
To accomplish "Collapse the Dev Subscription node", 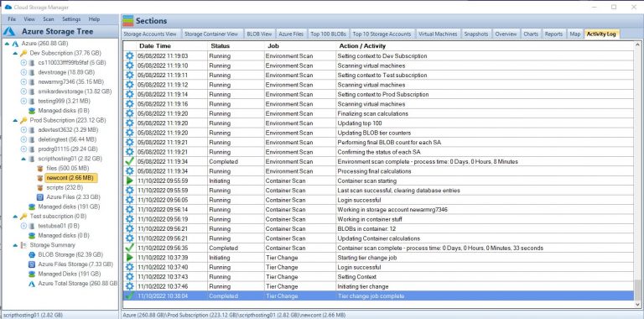I will pos(15,53).
